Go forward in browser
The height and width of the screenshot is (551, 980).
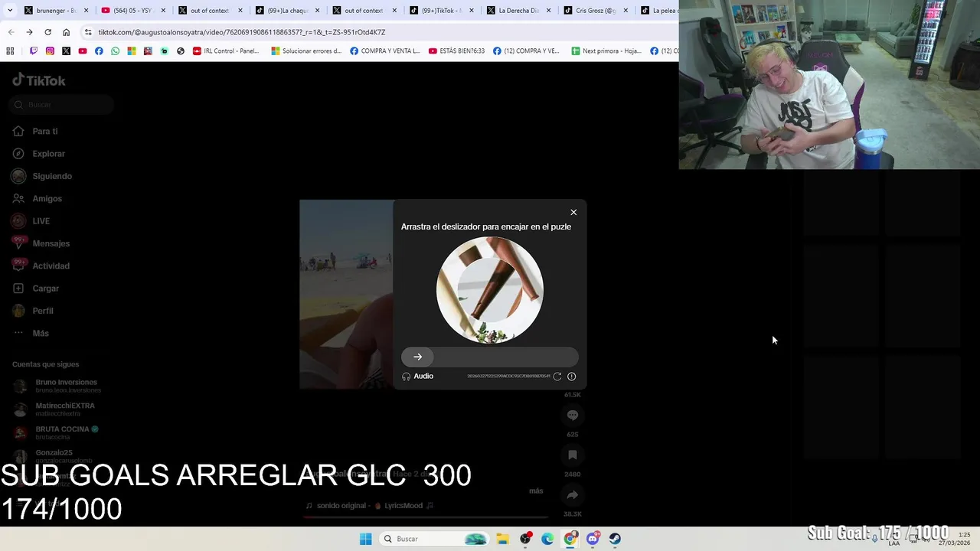tap(29, 32)
